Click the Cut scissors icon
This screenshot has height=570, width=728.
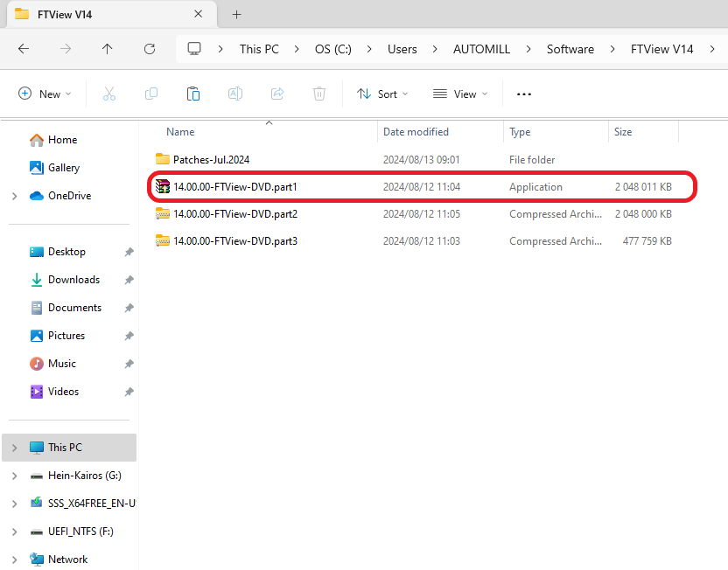tap(109, 94)
